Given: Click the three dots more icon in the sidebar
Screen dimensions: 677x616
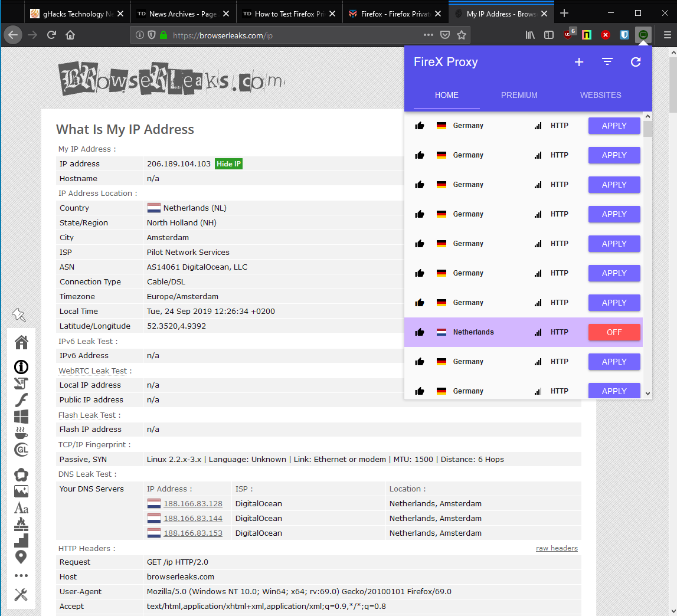Looking at the screenshot, I should pos(21,575).
